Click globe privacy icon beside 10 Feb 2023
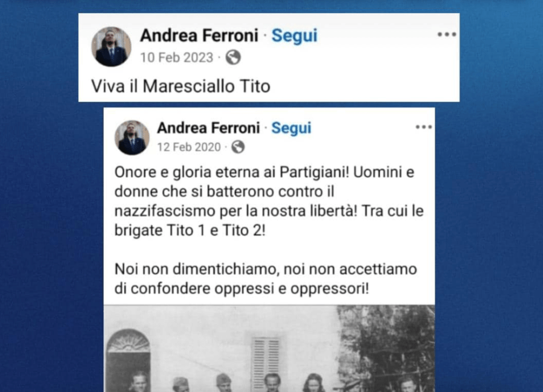 tap(233, 57)
